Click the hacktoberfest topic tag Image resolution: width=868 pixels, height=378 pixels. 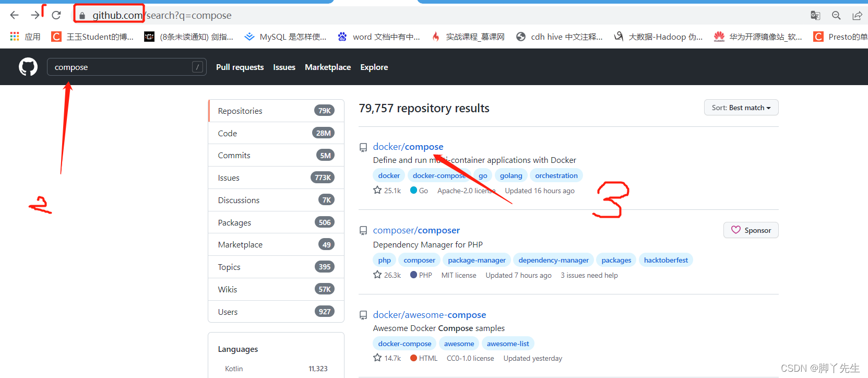666,260
